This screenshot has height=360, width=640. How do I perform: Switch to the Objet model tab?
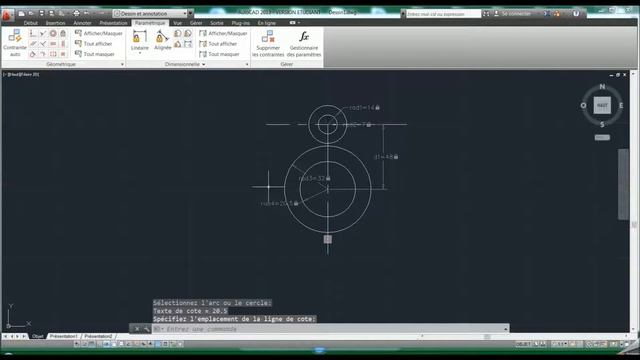click(38, 336)
